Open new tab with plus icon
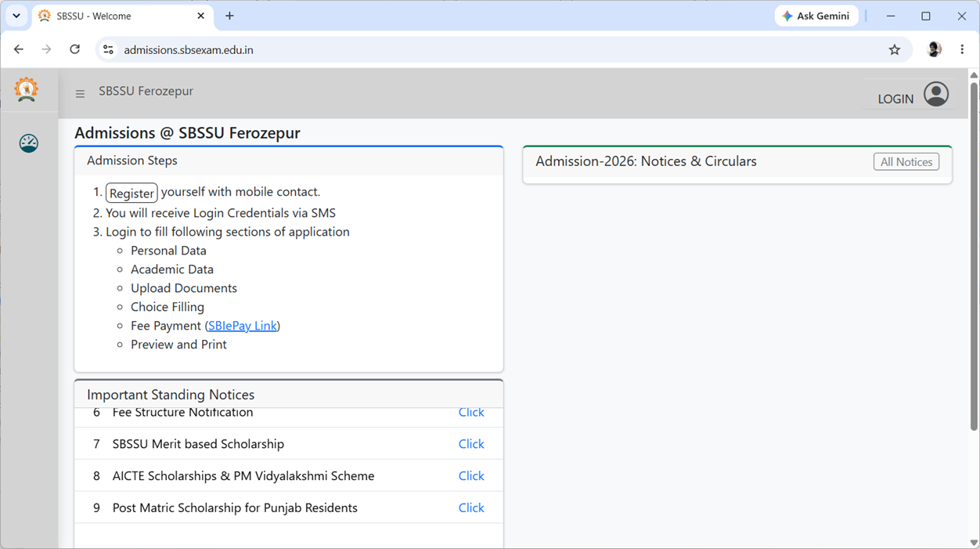The image size is (980, 549). (x=229, y=16)
